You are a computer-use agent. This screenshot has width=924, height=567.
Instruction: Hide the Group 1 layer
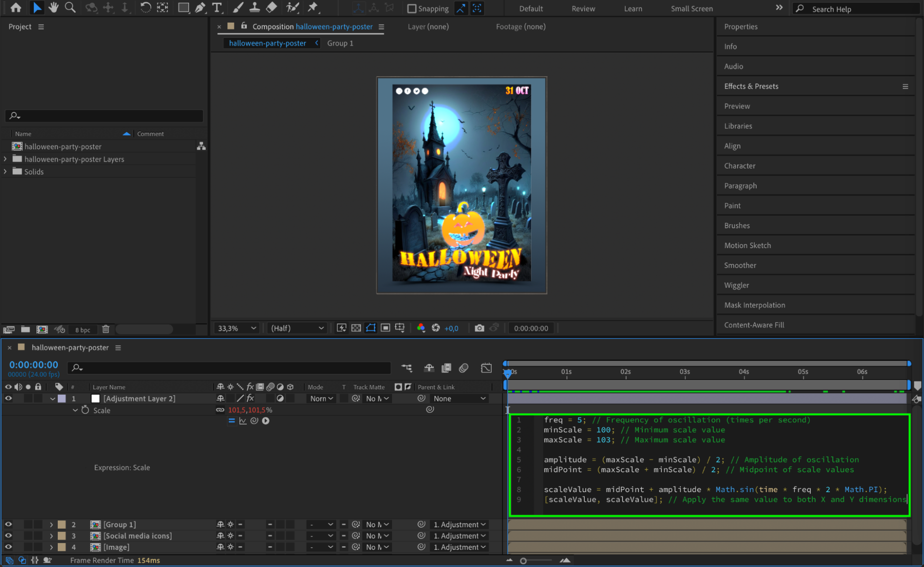click(x=8, y=524)
